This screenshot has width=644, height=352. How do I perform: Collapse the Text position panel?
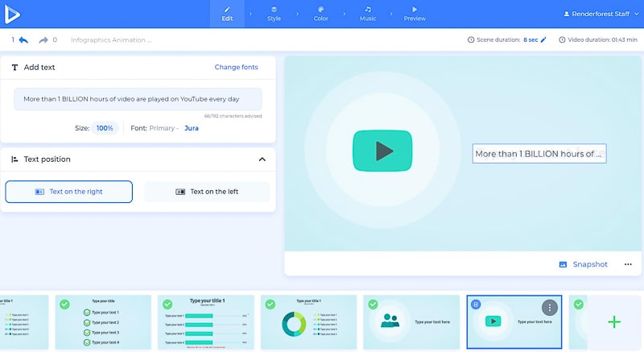[x=262, y=159]
